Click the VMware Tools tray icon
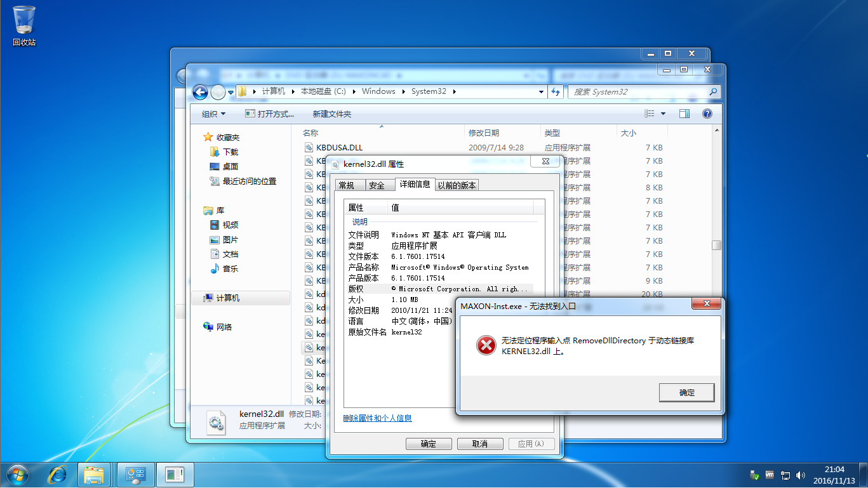868x488 pixels. 770,475
